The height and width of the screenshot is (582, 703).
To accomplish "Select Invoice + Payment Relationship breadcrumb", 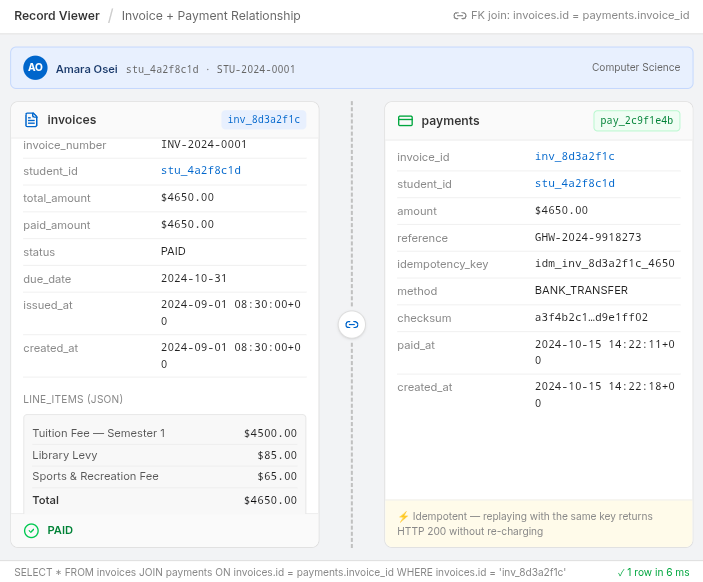I will pos(211,16).
